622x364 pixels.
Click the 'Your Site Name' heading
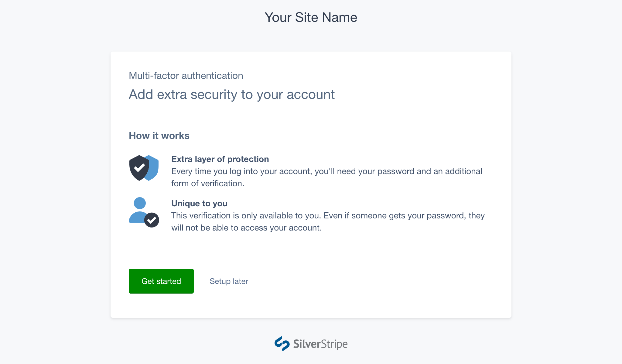311,17
